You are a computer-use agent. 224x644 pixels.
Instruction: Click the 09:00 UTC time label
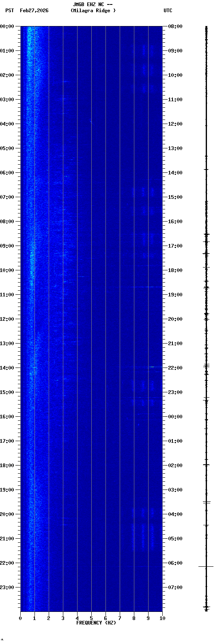pos(175,51)
